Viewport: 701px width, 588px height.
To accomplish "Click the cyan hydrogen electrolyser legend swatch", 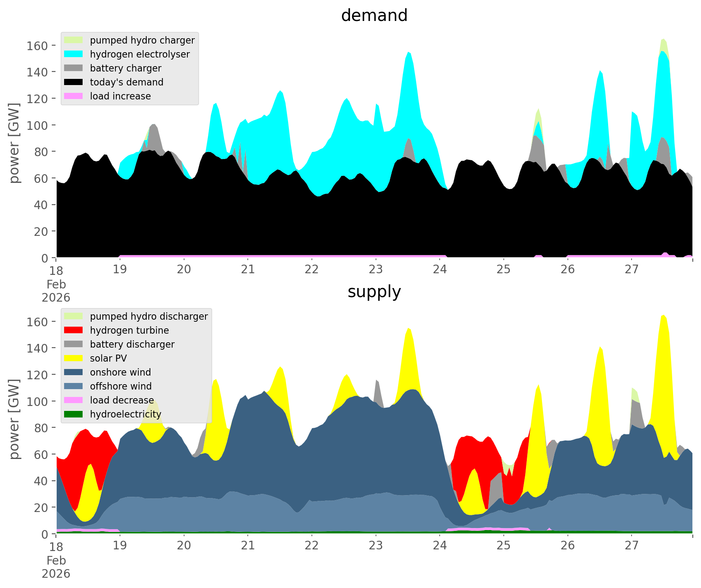I will click(x=74, y=54).
